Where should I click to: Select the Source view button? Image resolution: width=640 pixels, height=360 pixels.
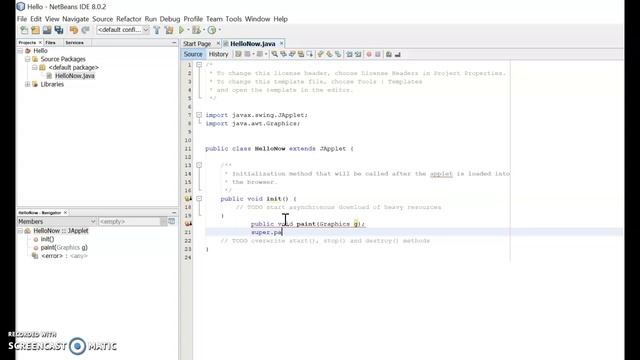coord(193,54)
